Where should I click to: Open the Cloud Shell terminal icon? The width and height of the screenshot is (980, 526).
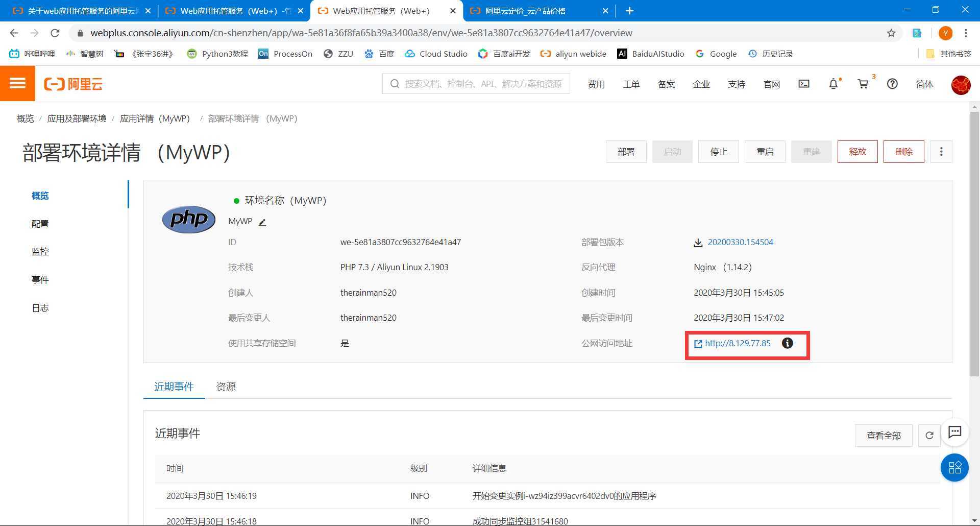(x=804, y=84)
